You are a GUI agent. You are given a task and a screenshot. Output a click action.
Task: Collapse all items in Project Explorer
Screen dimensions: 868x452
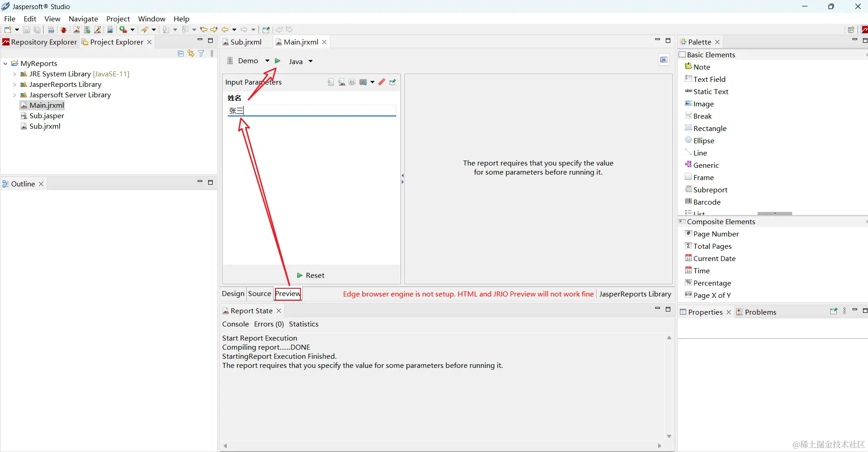coord(180,54)
